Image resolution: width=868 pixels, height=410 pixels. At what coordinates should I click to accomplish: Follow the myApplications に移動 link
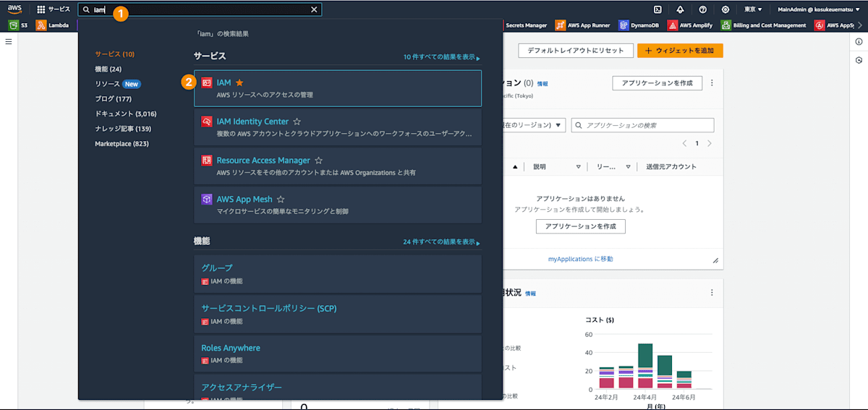click(x=580, y=259)
